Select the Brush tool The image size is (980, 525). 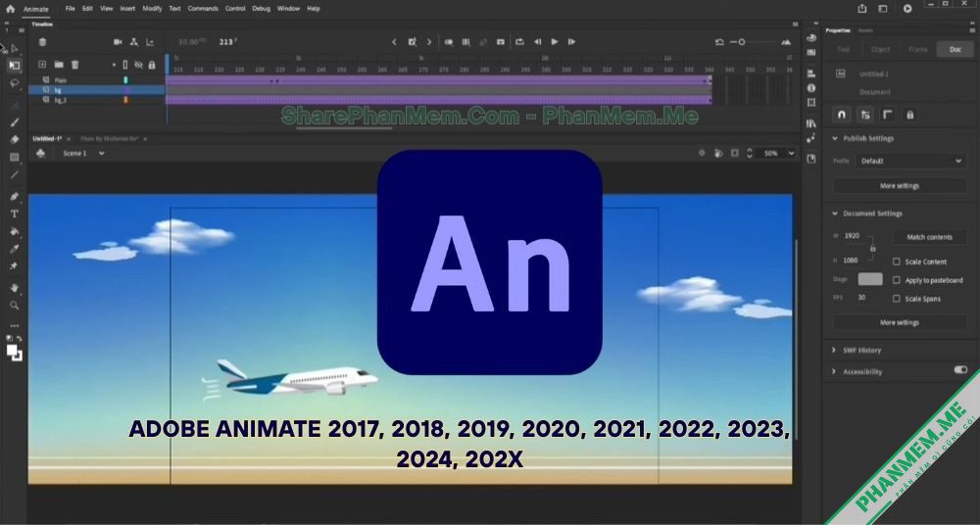[x=15, y=121]
